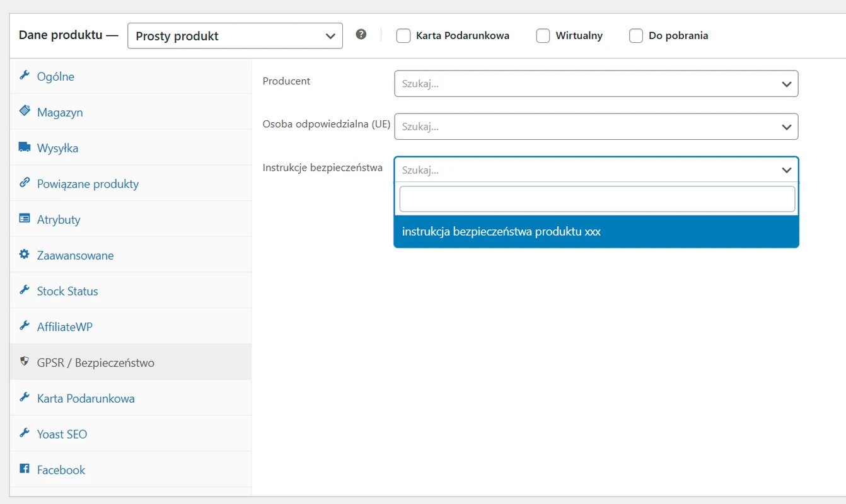
Task: Expand the Producent search dropdown
Action: 596,84
